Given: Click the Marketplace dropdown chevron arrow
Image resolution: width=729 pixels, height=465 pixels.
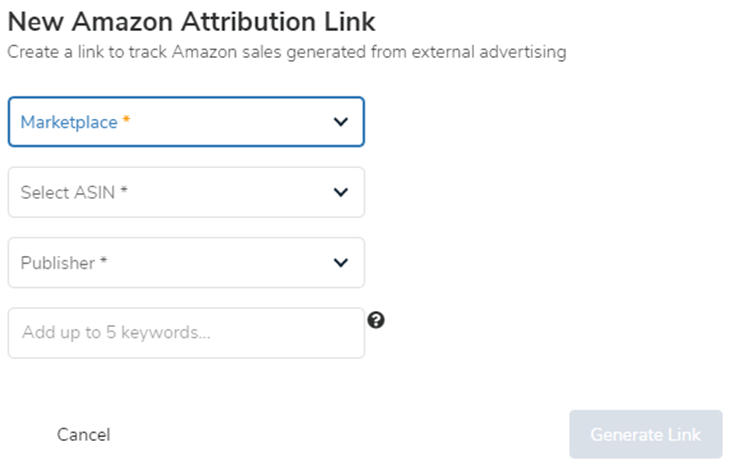Looking at the screenshot, I should click(341, 122).
